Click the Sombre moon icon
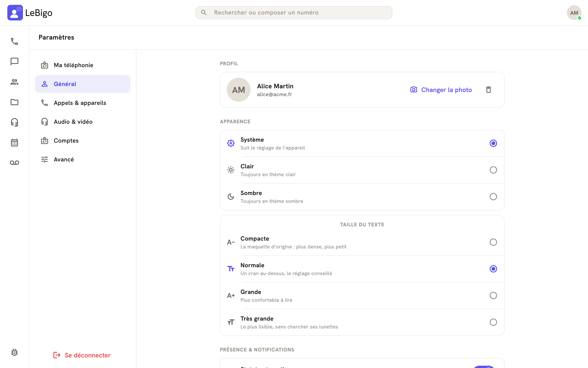 coord(231,197)
